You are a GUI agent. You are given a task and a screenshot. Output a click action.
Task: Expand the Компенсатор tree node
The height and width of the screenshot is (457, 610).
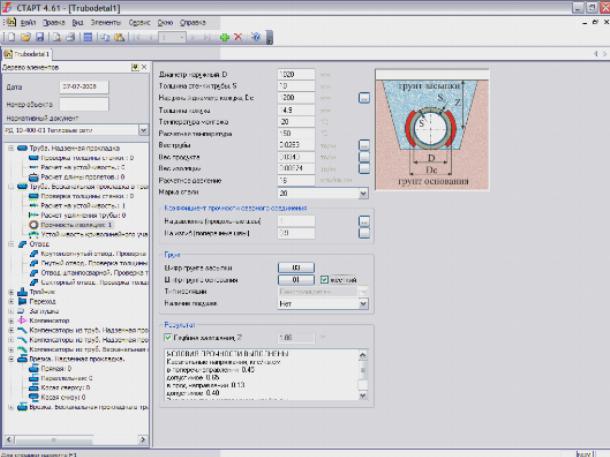(10, 319)
